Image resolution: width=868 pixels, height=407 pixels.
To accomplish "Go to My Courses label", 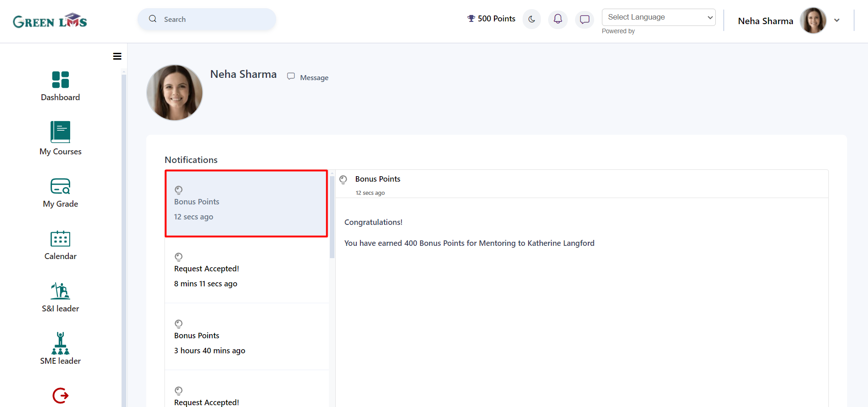I will 61,152.
